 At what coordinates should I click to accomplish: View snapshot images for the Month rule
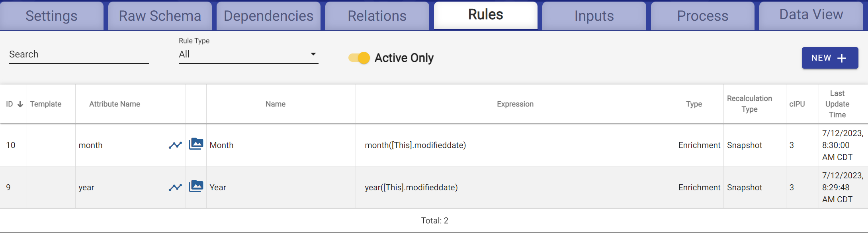(196, 145)
